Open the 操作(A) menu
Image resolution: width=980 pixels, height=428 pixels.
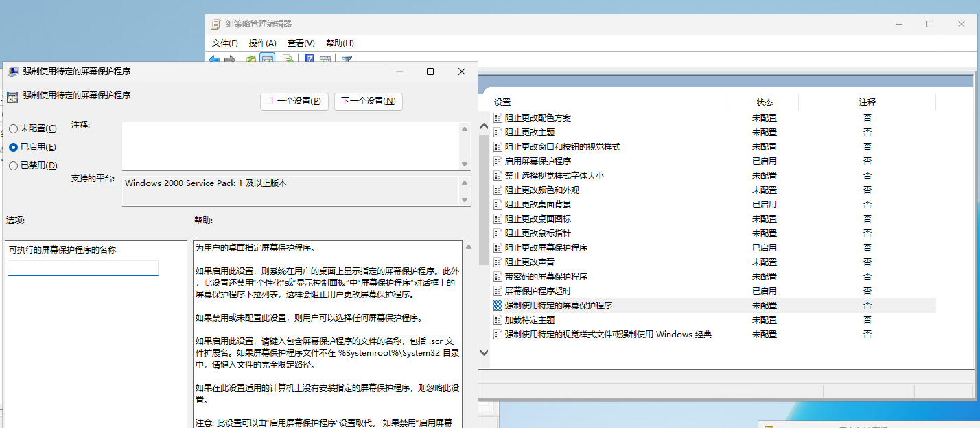pyautogui.click(x=262, y=43)
